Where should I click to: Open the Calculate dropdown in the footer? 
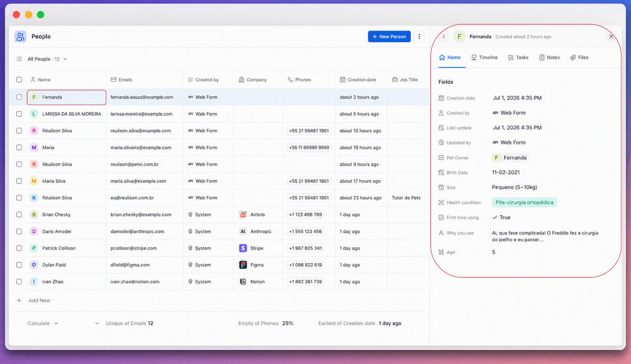43,323
